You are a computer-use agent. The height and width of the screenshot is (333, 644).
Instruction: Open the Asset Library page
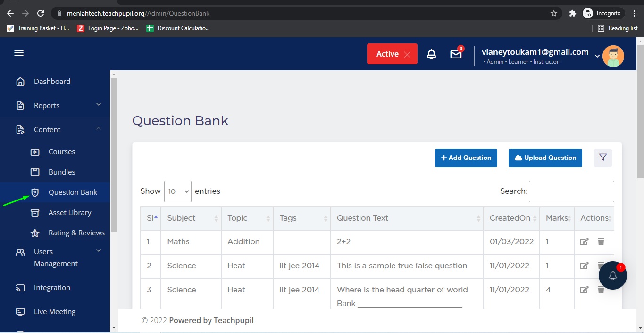(69, 213)
